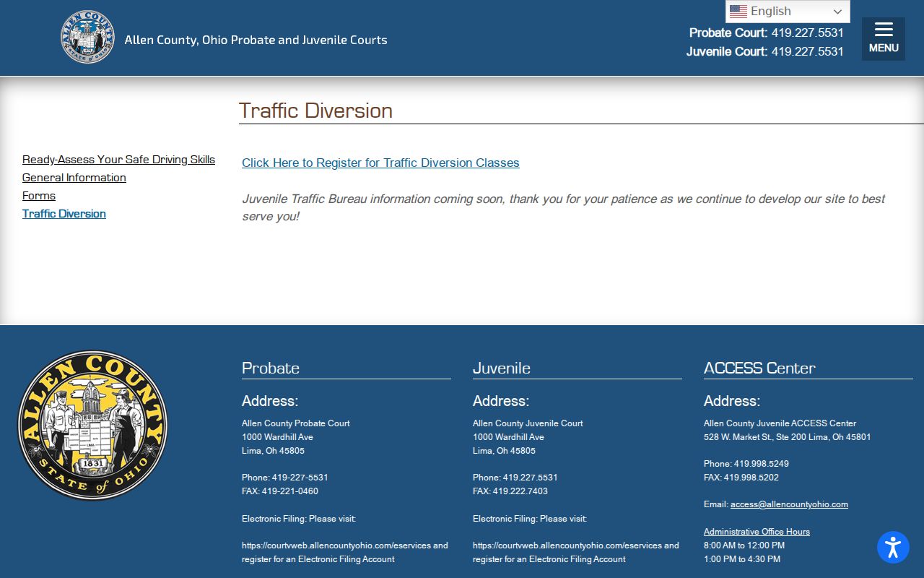Click ACCESS Center FAX: 419.998.5202
This screenshot has height=578, width=924.
click(741, 478)
